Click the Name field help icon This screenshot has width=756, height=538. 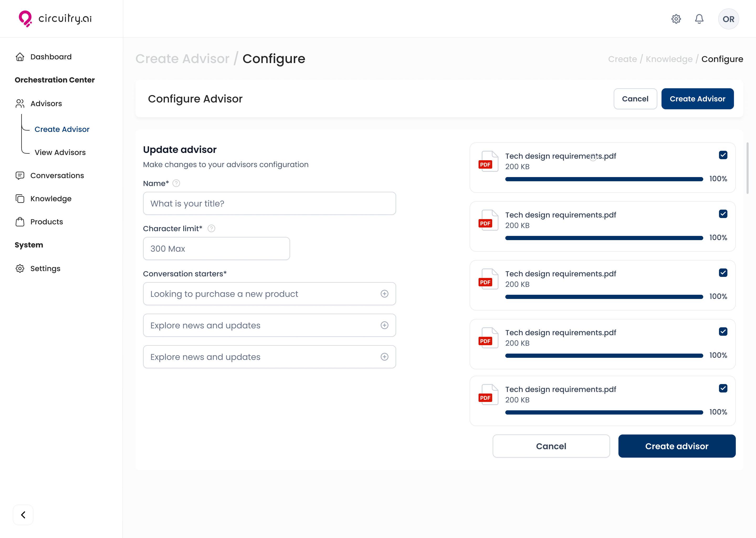point(176,183)
